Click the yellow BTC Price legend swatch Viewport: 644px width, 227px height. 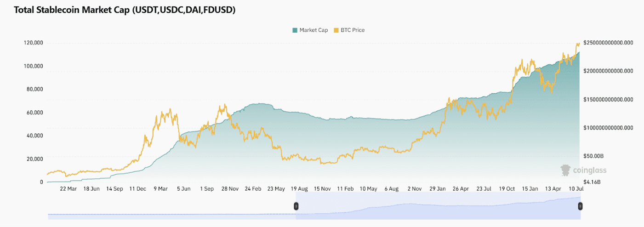[x=336, y=30]
